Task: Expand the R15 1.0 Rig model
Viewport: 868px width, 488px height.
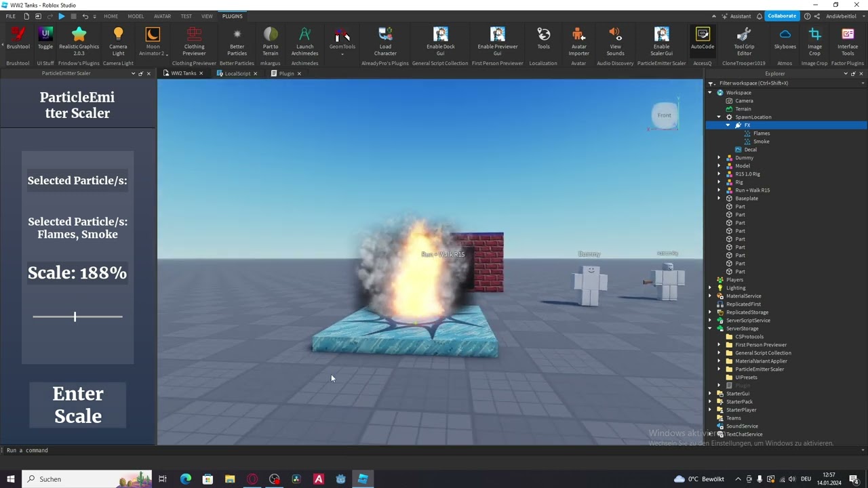Action: [719, 174]
